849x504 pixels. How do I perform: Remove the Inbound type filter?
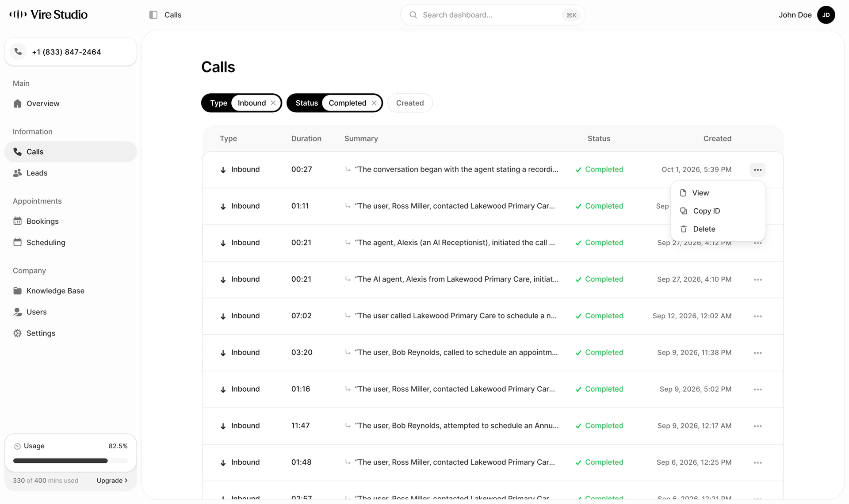[x=273, y=103]
